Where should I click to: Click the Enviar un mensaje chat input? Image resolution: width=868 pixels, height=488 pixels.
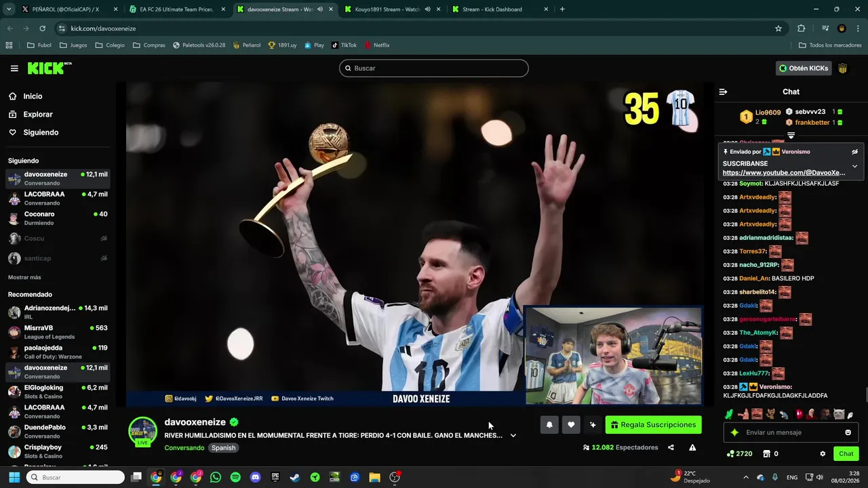(791, 432)
